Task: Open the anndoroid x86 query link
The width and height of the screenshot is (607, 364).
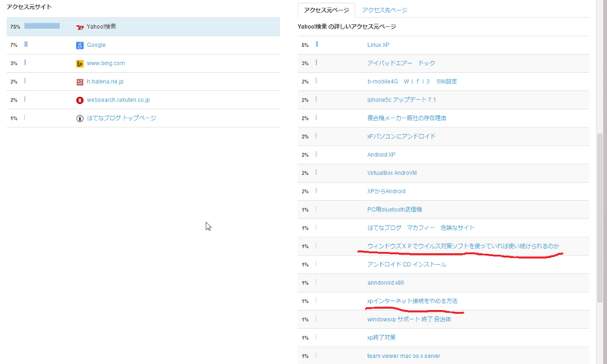Action: click(x=385, y=283)
